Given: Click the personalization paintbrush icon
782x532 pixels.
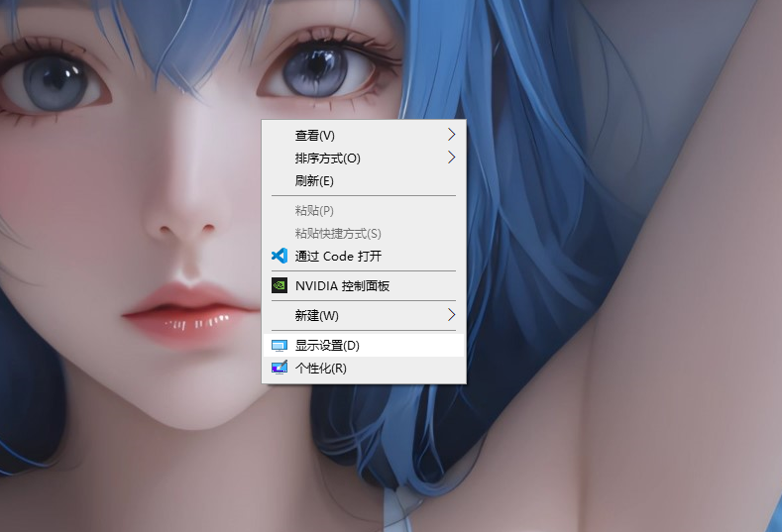Looking at the screenshot, I should [279, 368].
